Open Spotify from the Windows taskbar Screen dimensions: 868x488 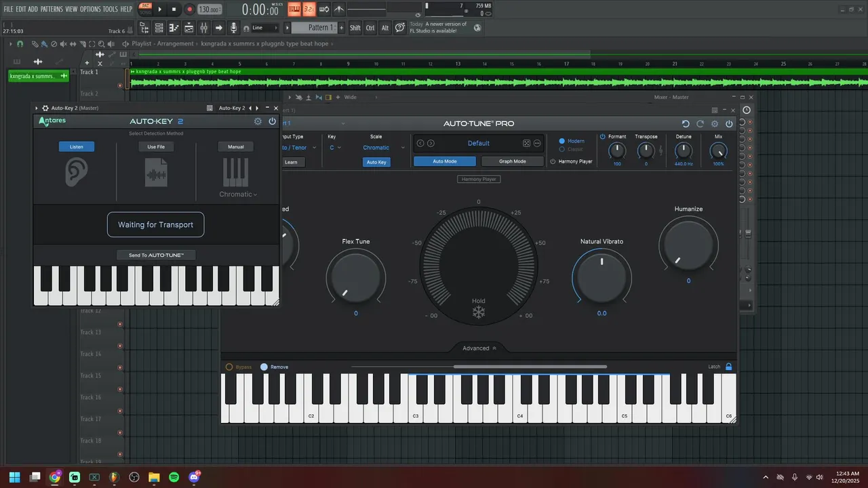tap(174, 477)
